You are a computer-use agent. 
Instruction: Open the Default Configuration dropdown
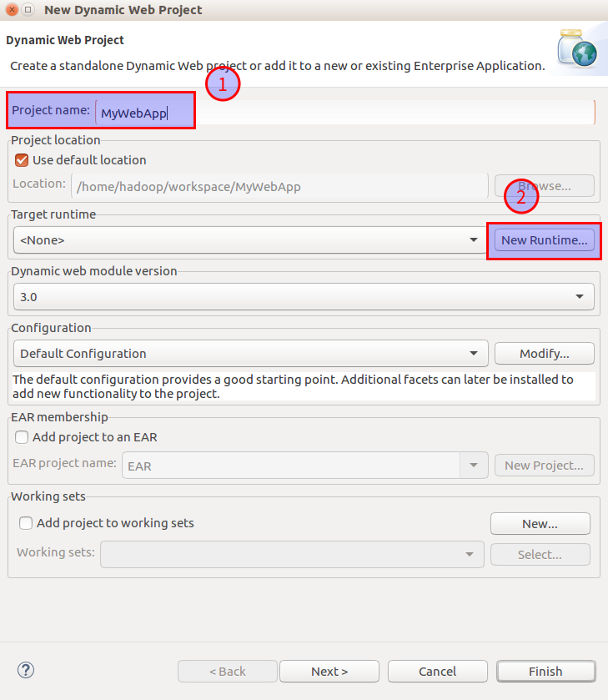250,354
